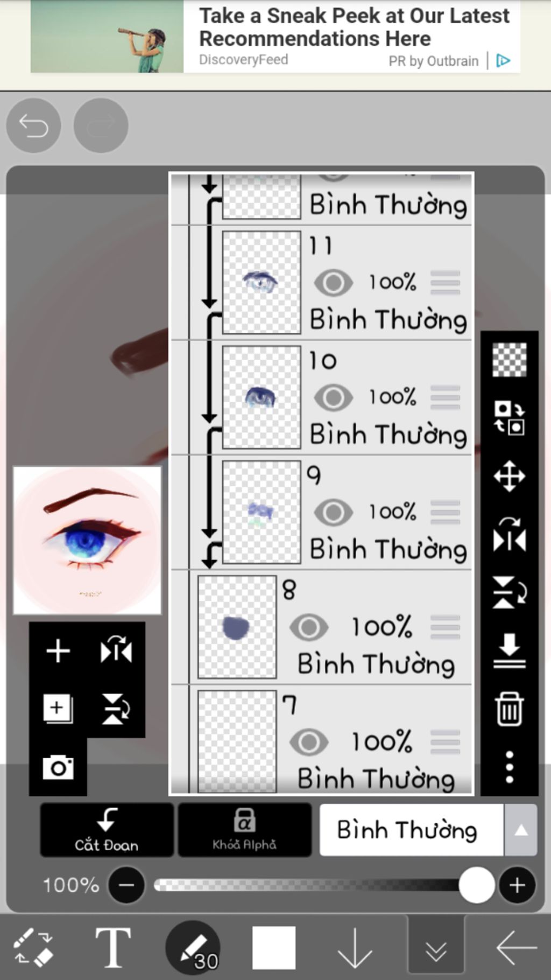551x980 pixels.
Task: Click the Cắt Đoạn clipping button
Action: tap(107, 830)
